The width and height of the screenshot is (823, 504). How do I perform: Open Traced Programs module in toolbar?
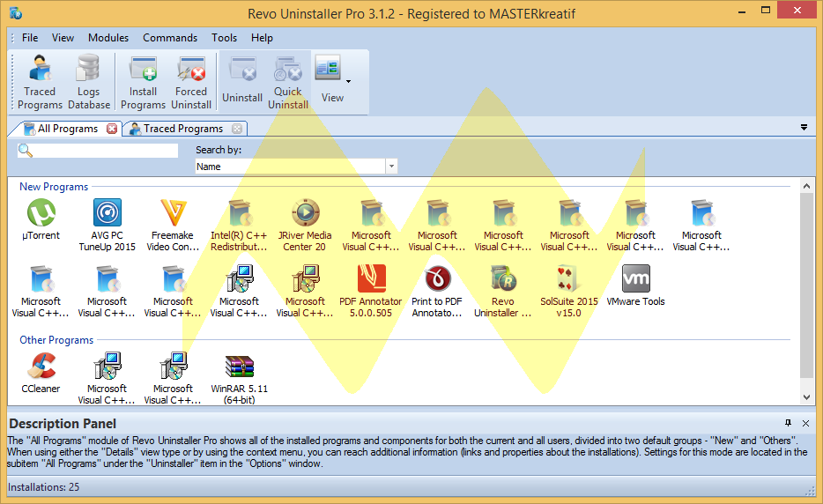(x=40, y=83)
